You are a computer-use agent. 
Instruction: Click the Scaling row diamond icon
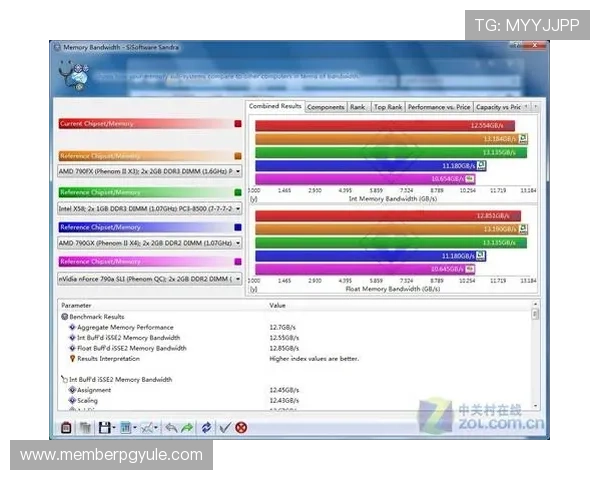72,400
